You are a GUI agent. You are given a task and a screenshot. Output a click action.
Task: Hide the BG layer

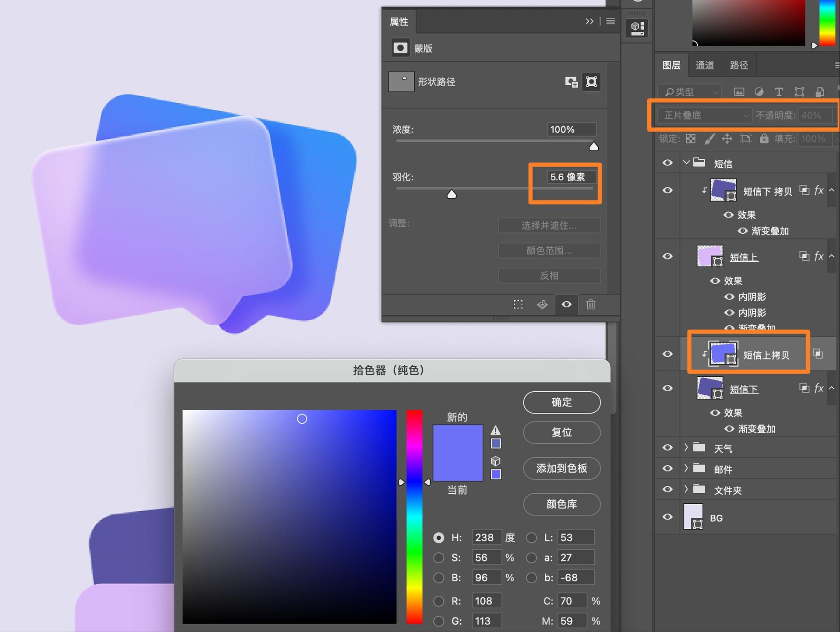click(667, 517)
